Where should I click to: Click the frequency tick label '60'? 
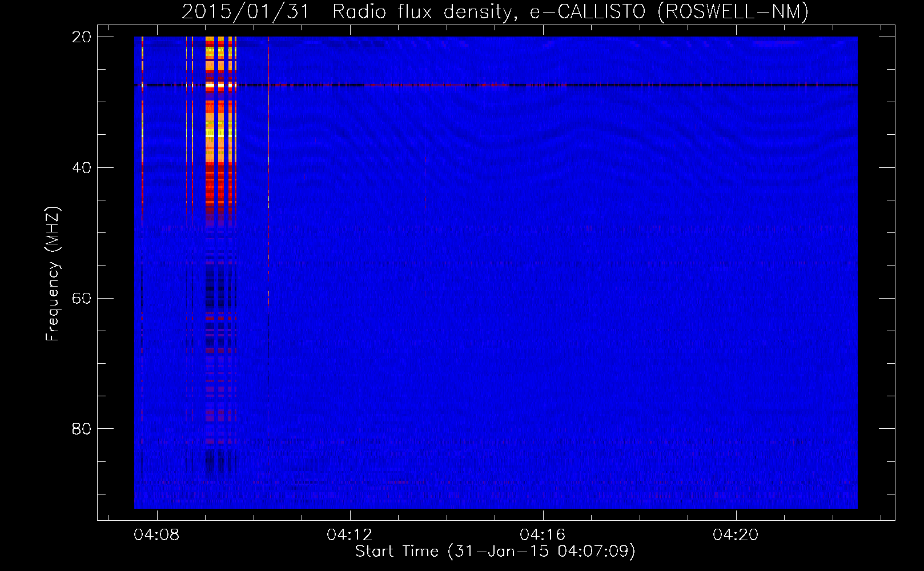pos(82,299)
